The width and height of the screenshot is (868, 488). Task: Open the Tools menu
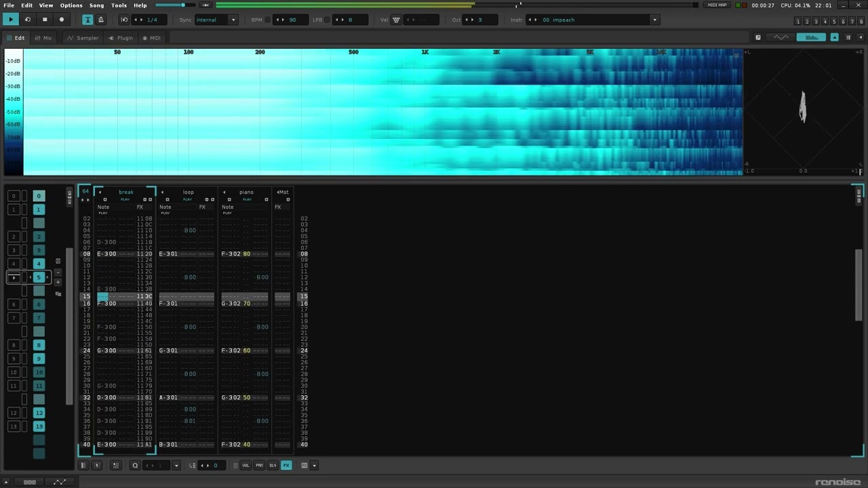tap(119, 5)
